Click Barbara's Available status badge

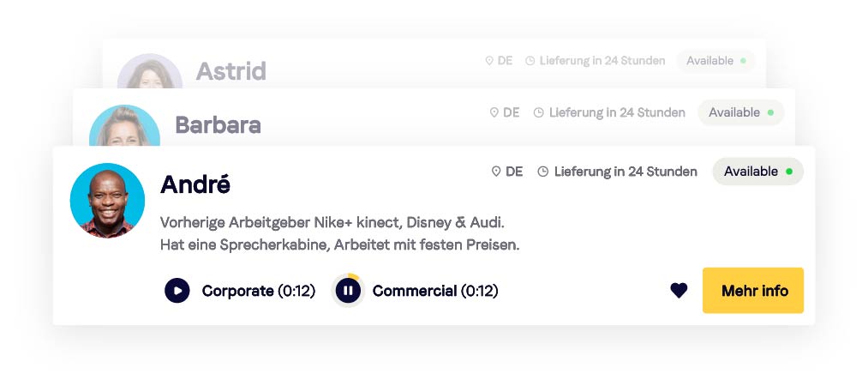740,112
